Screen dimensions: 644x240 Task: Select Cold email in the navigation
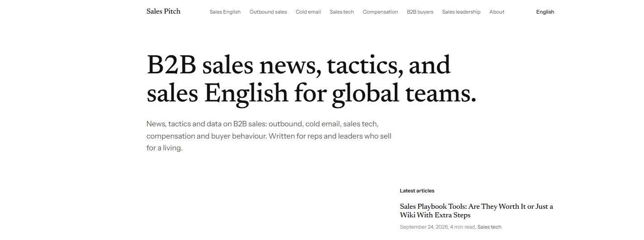point(308,12)
